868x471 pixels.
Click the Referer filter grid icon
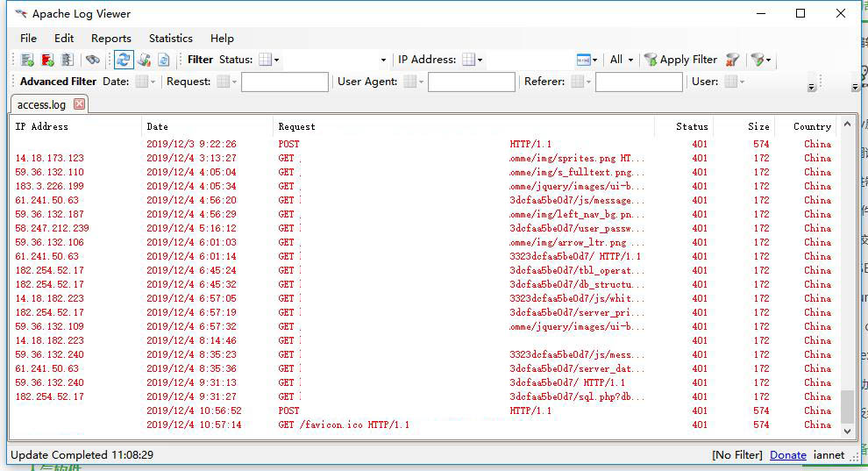coord(578,82)
